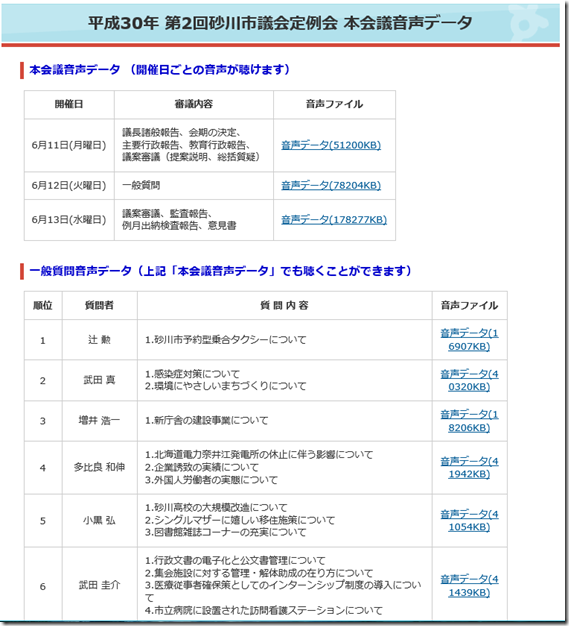The image size is (569, 626).
Task: Click the text 北海道電力奈井江発電所の休止に伴う影響について
Action: point(264,455)
